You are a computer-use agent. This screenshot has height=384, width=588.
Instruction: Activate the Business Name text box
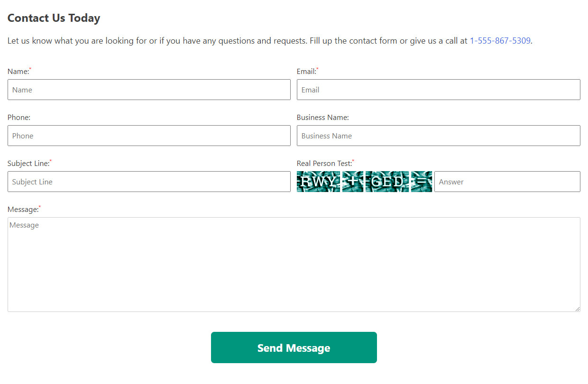439,136
